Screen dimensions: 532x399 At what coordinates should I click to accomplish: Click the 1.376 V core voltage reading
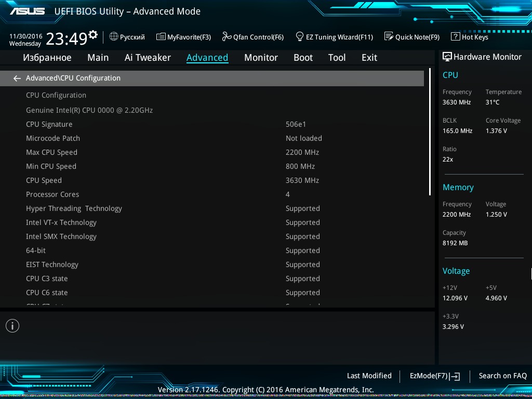(496, 130)
